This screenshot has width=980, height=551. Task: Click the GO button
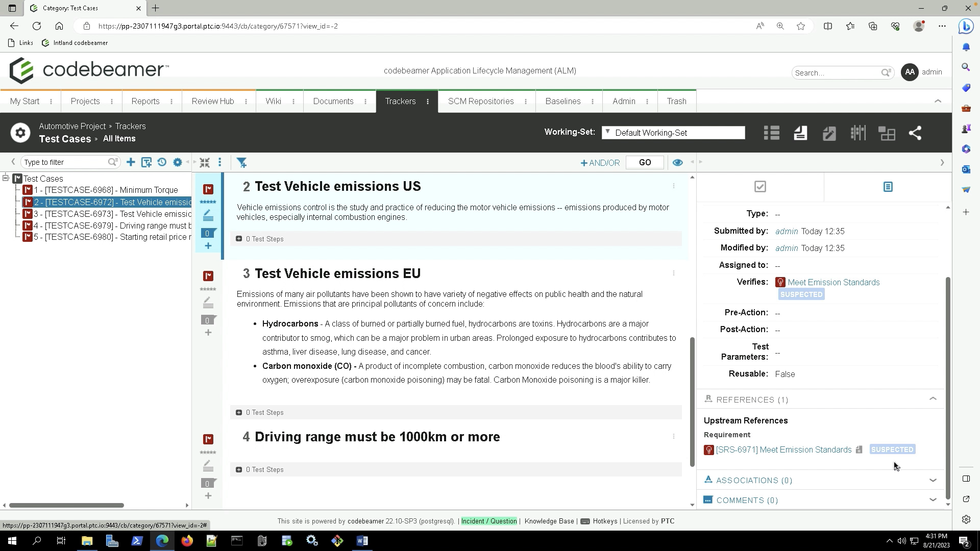coord(645,162)
